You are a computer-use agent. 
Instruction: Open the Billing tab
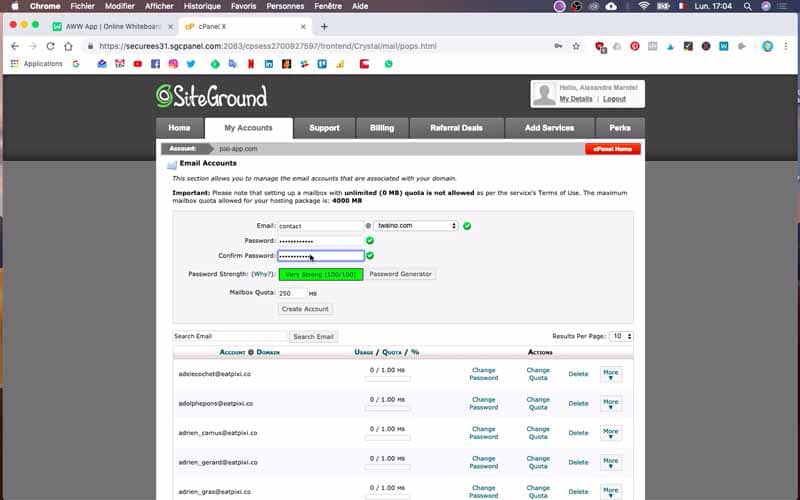point(382,128)
